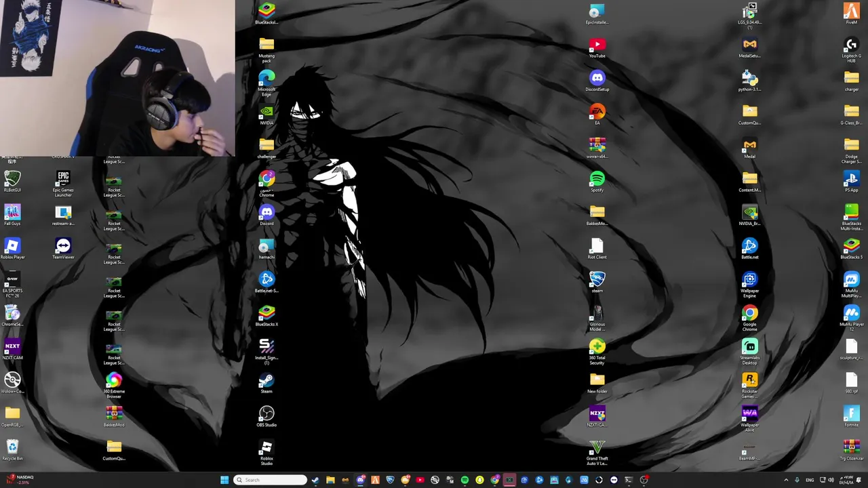Select the PS App desktop icon
The height and width of the screenshot is (488, 868).
pos(851,182)
